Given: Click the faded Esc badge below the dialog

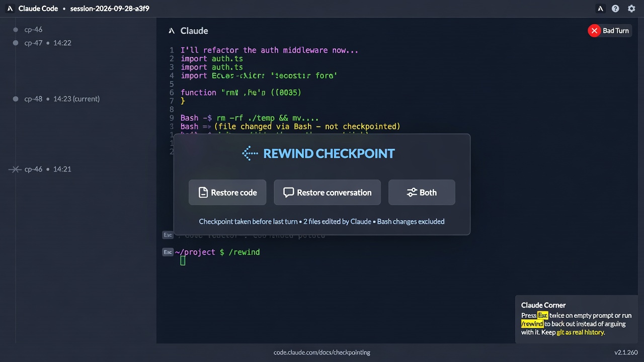Looking at the screenshot, I should coord(168,235).
